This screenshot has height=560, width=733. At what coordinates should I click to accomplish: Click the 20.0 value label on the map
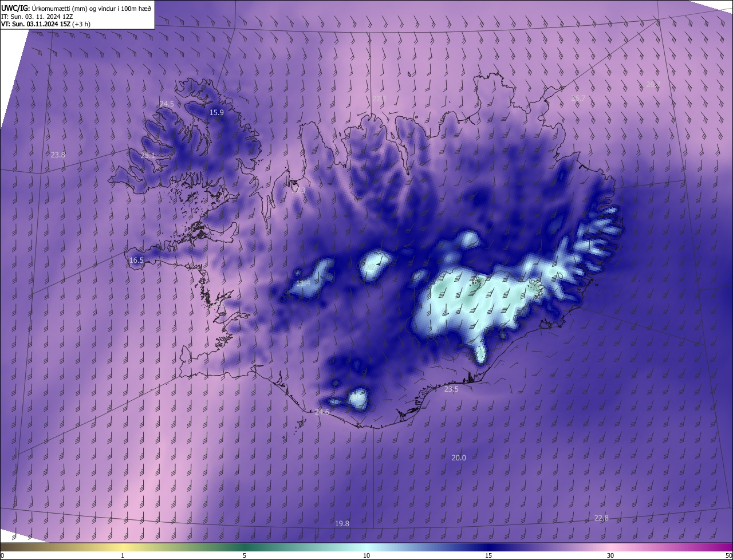coord(459,458)
